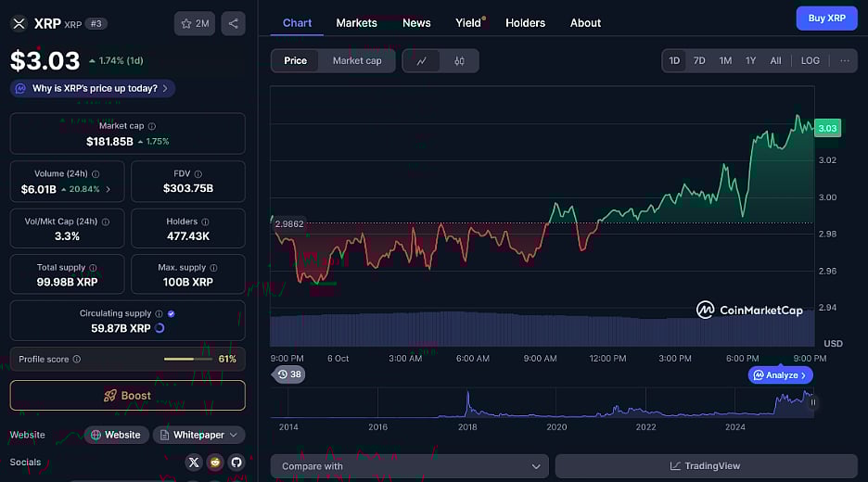
Task: Open Circulating supply info icon
Action: [159, 314]
